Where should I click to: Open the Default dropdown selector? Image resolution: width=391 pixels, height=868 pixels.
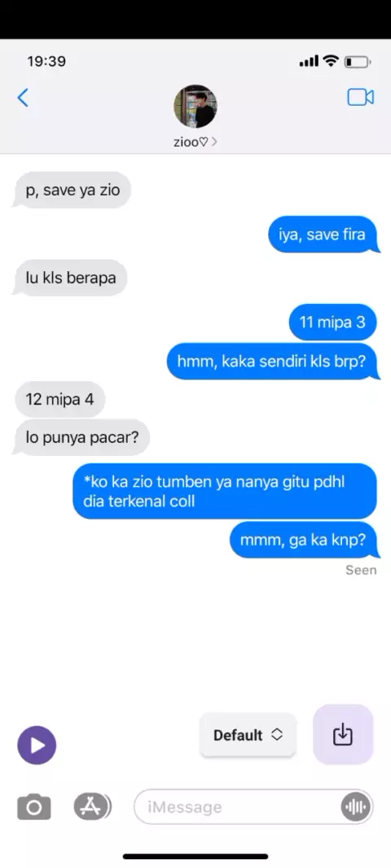click(248, 734)
